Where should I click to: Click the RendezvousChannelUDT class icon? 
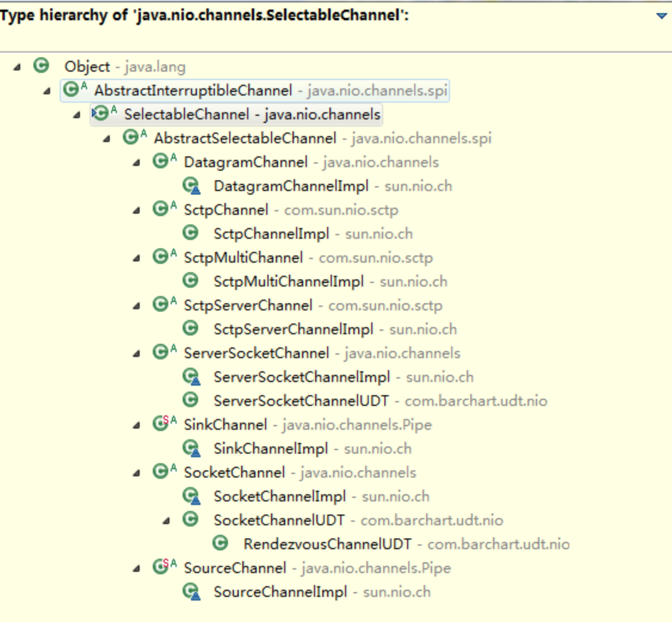220,544
